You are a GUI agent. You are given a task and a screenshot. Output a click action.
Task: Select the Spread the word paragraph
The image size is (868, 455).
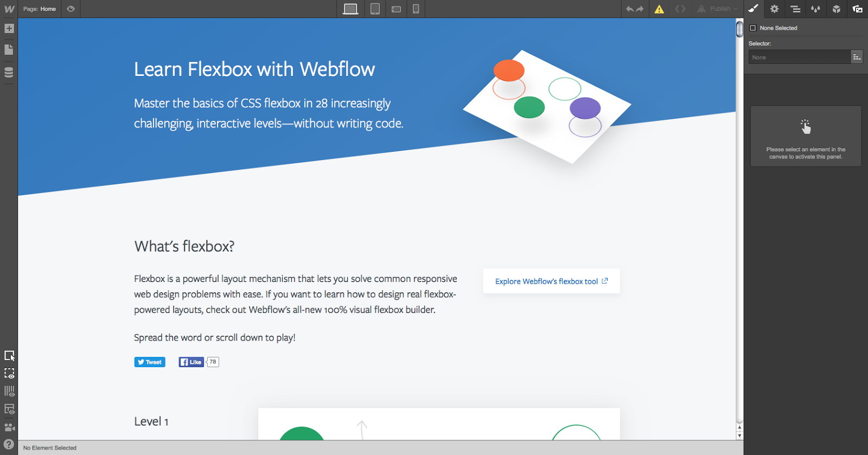[x=215, y=338]
